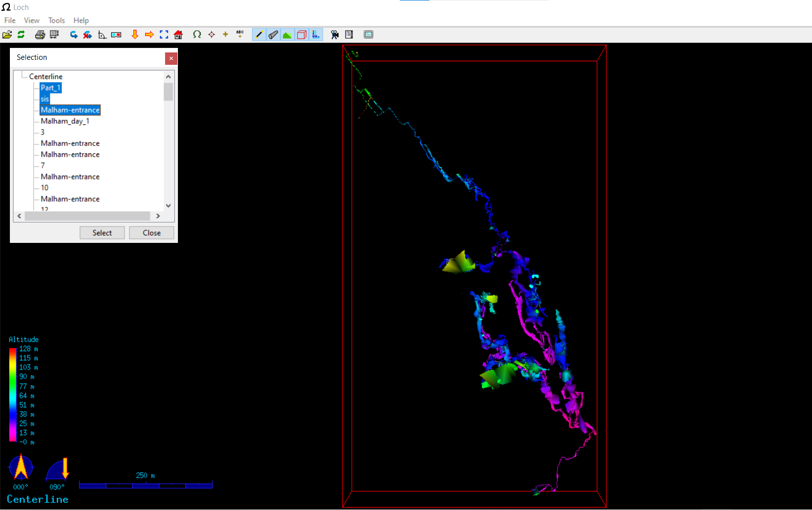Open a file with the folder icon

(x=7, y=35)
